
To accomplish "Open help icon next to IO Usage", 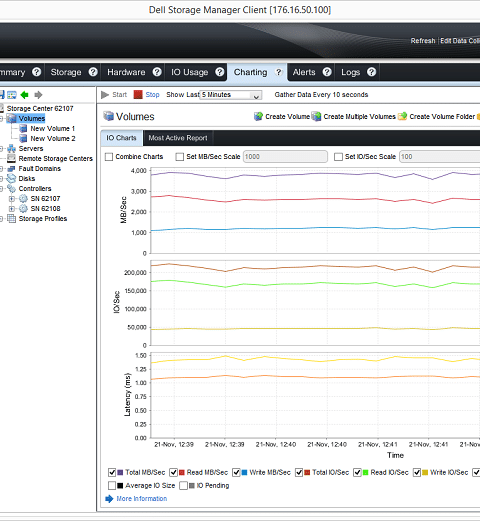I will pos(220,72).
